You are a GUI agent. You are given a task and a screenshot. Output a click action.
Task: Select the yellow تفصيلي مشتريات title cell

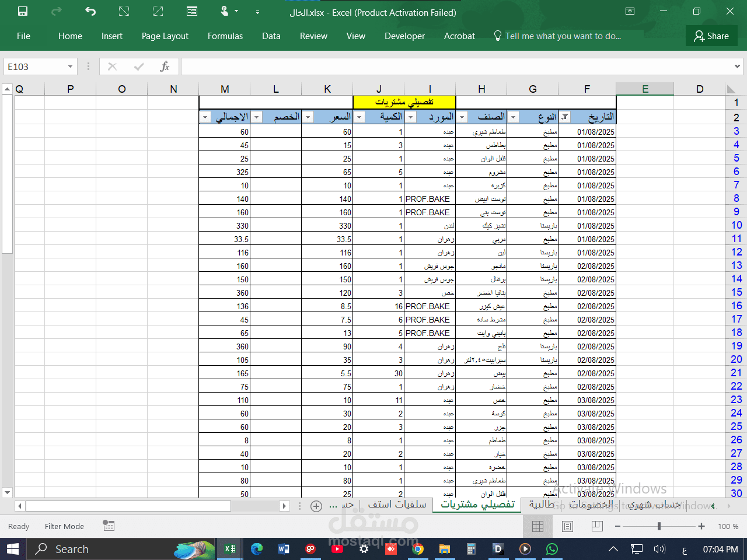(404, 102)
